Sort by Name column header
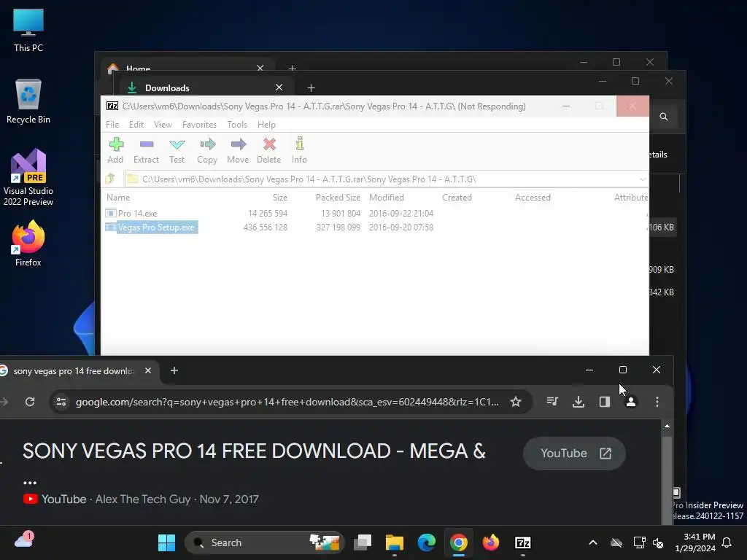 pyautogui.click(x=118, y=197)
